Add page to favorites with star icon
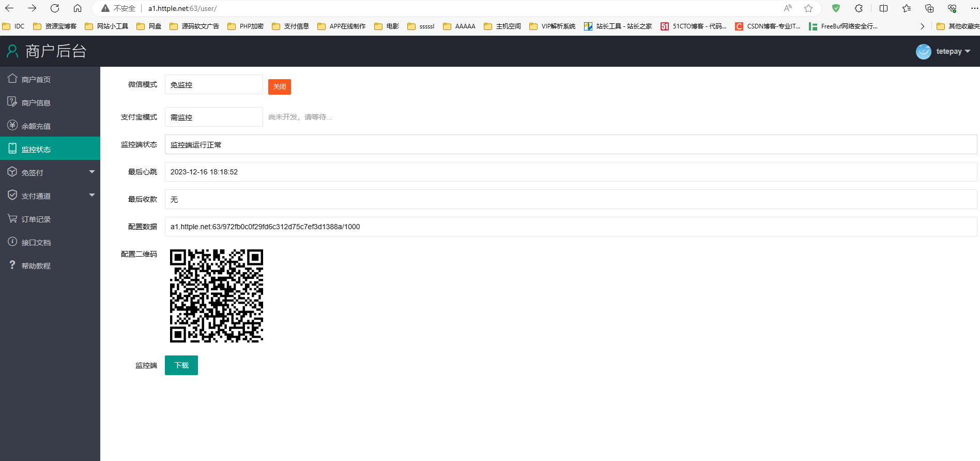The height and width of the screenshot is (461, 980). 808,8
